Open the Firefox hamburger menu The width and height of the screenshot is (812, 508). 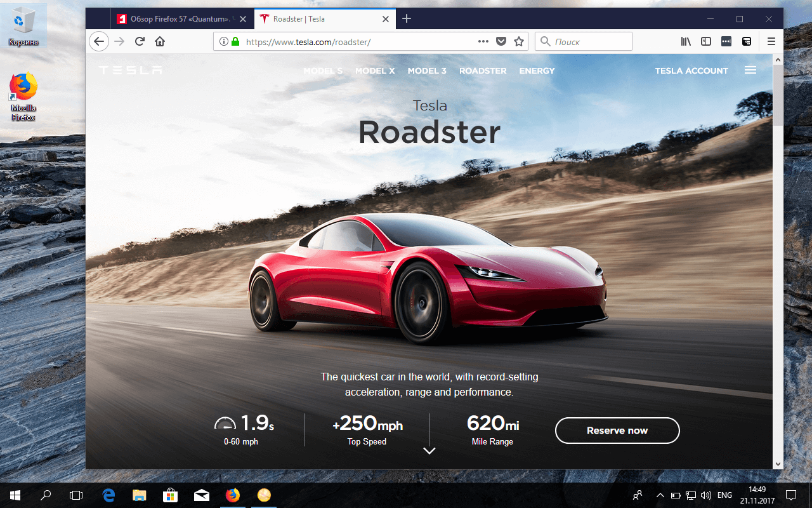[x=771, y=41]
